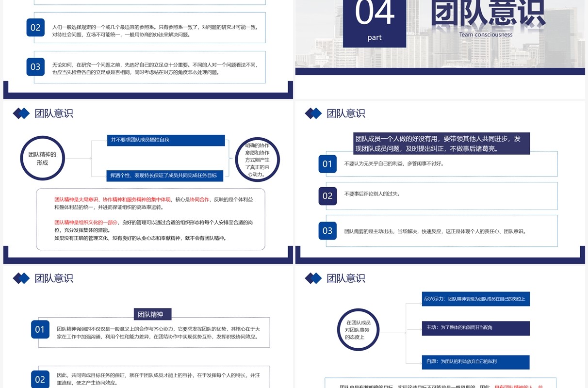Viewport: 588px width, 388px height.
Task: Click the blue bar 挥洒个性、表现特长保证了成员共同完成任务目标
Action: click(x=164, y=176)
